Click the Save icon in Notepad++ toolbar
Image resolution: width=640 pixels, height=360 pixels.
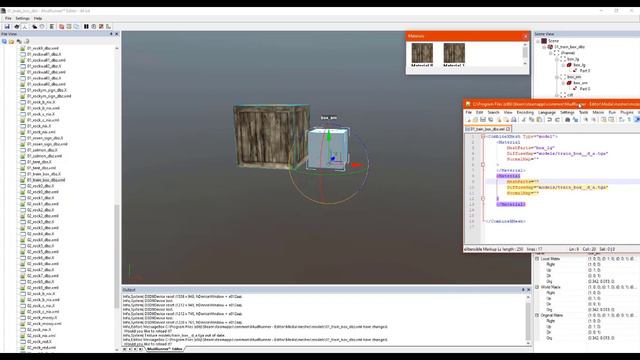[483, 120]
